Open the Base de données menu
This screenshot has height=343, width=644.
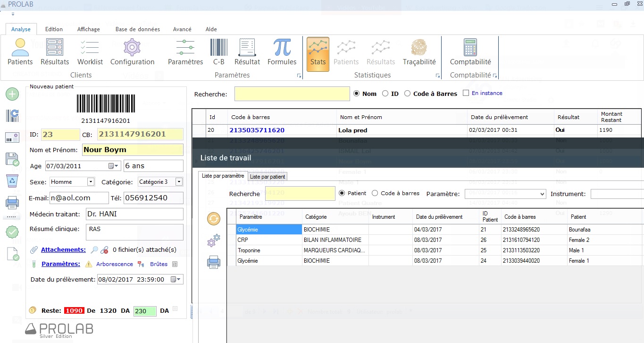(137, 29)
